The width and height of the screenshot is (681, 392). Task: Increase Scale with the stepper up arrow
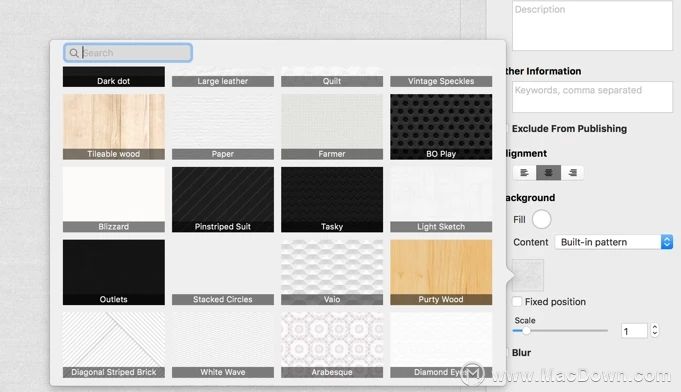pyautogui.click(x=655, y=327)
